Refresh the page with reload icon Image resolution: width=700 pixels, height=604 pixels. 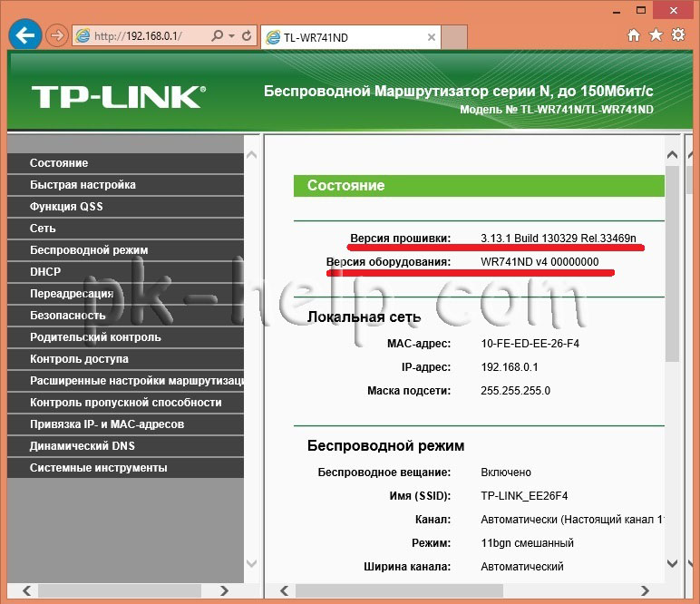coord(247,35)
